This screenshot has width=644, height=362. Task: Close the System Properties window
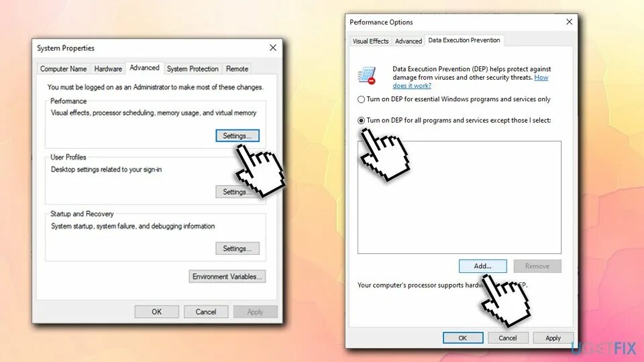(273, 48)
